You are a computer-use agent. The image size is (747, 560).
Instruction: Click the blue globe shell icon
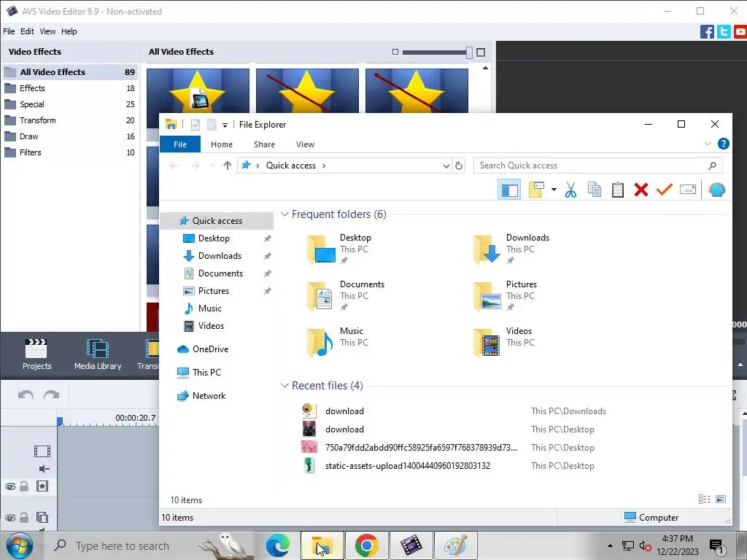[716, 190]
